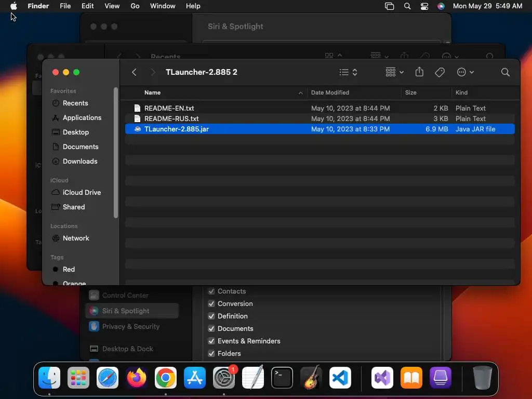The width and height of the screenshot is (532, 399).
Task: Launch Visual Studio Code from the Dock
Action: pyautogui.click(x=340, y=378)
